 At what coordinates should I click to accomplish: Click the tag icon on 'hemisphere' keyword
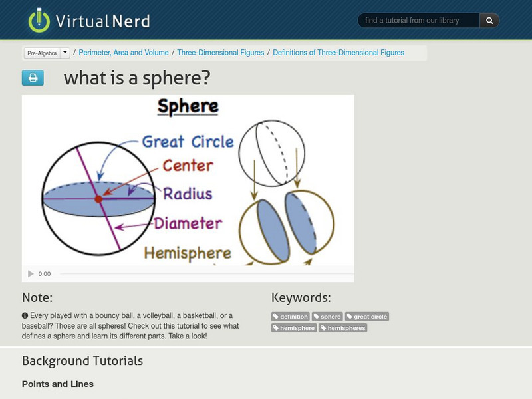[277, 327]
